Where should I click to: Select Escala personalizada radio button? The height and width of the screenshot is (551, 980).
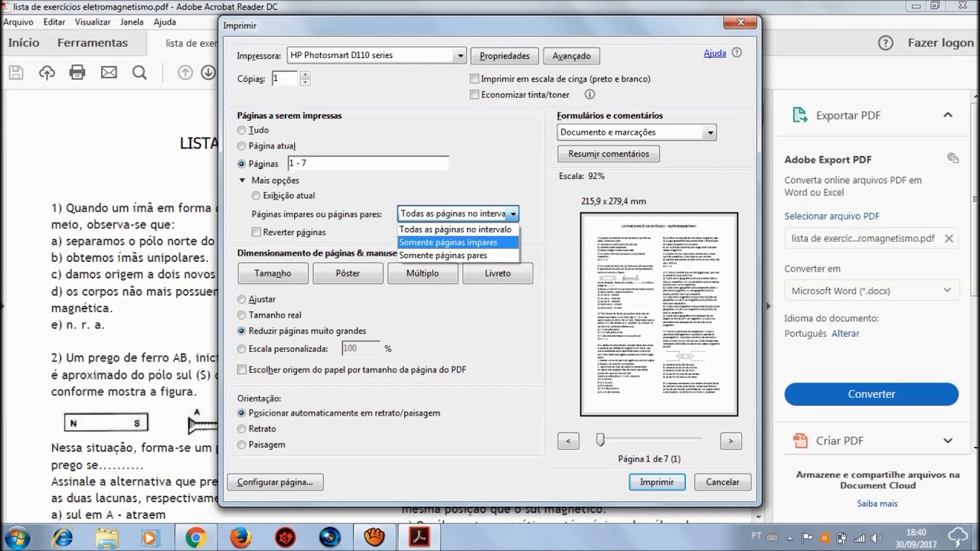[x=242, y=349]
